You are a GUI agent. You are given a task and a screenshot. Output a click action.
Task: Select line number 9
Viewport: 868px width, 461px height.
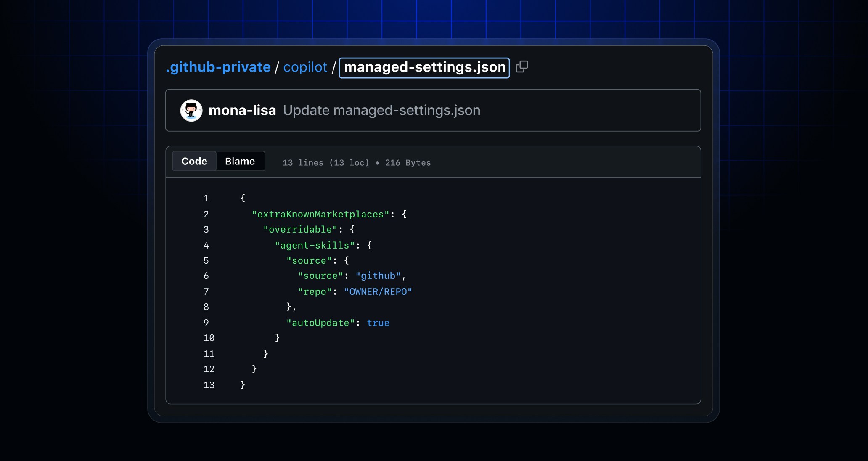[x=206, y=323]
